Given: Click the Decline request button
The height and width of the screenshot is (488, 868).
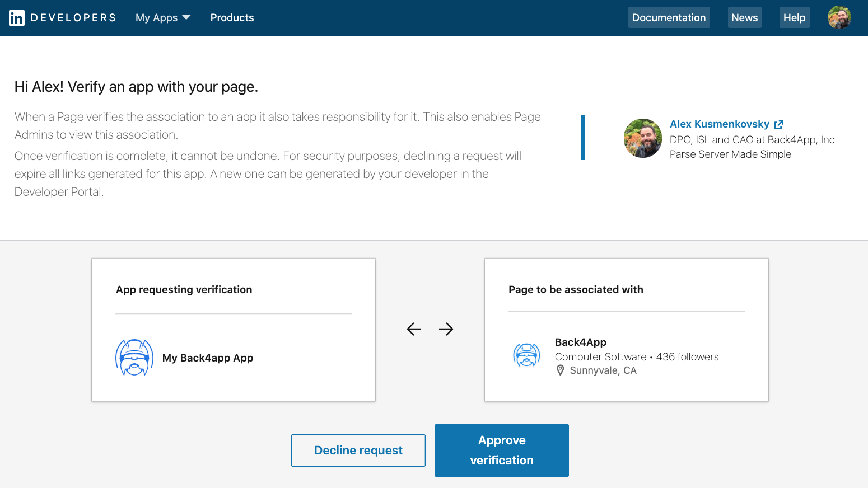Looking at the screenshot, I should pyautogui.click(x=358, y=451).
